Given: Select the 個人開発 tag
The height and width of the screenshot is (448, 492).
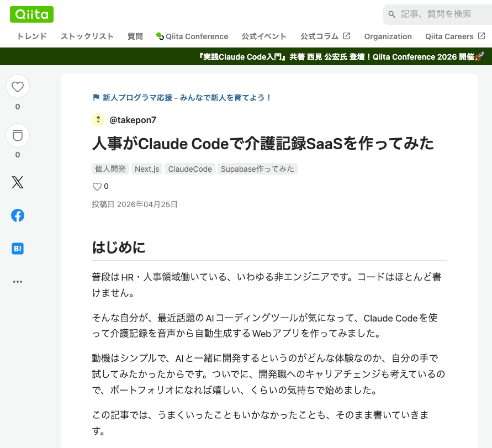Looking at the screenshot, I should (110, 169).
